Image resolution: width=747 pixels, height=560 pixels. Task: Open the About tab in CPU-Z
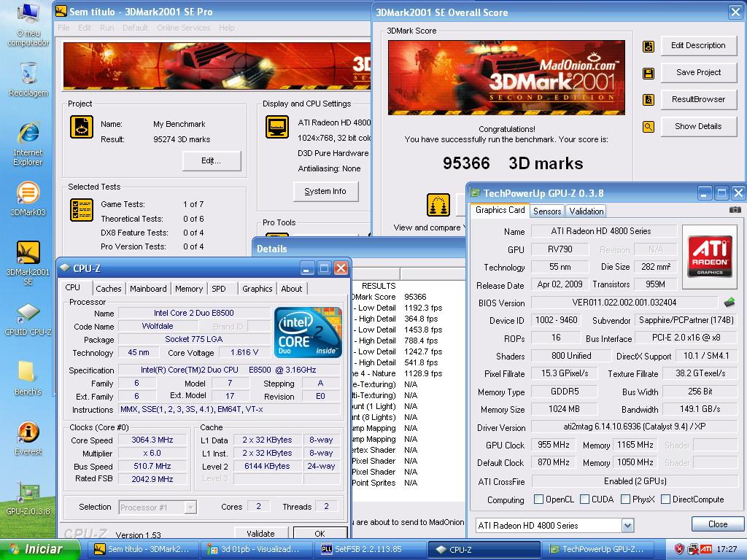point(292,289)
